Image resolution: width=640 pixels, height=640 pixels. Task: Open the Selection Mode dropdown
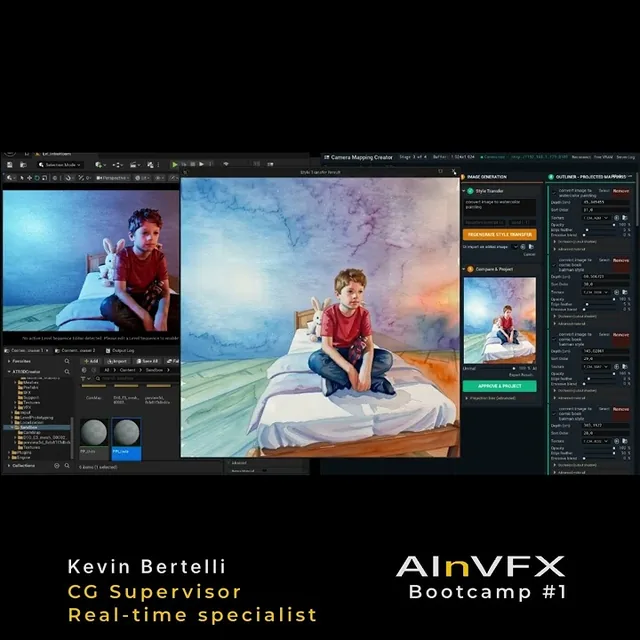(60, 165)
